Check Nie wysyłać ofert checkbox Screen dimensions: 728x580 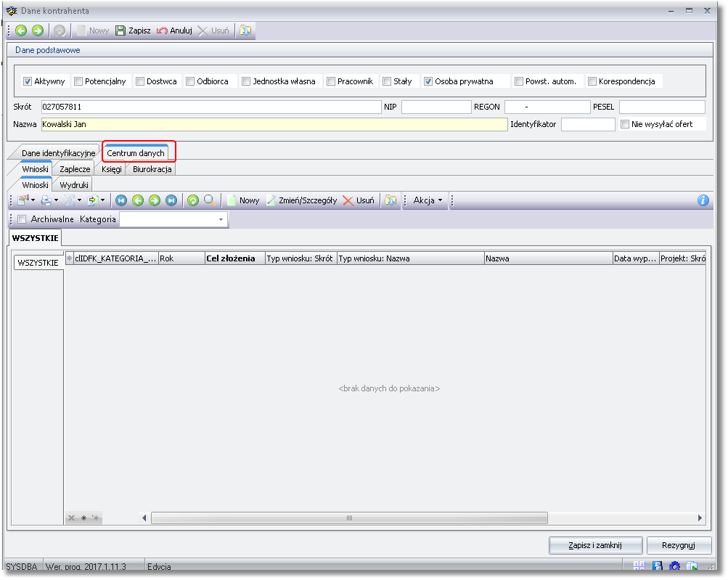point(625,124)
